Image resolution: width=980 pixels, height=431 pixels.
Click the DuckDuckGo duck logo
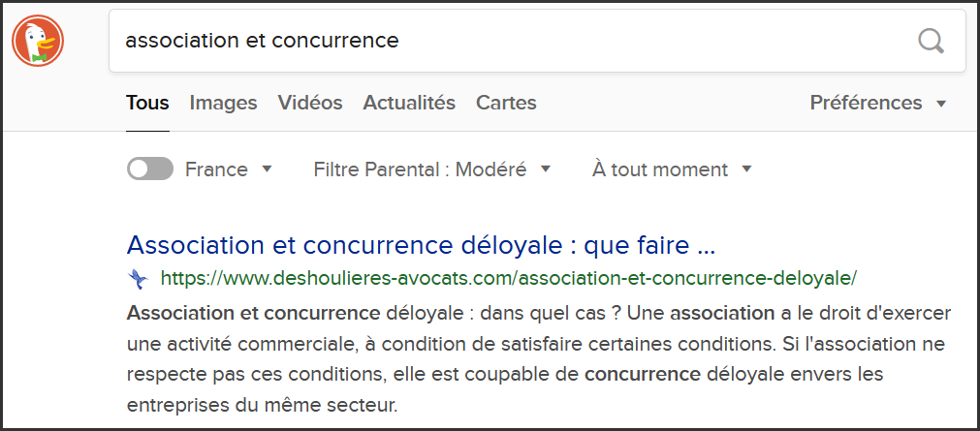[x=38, y=42]
